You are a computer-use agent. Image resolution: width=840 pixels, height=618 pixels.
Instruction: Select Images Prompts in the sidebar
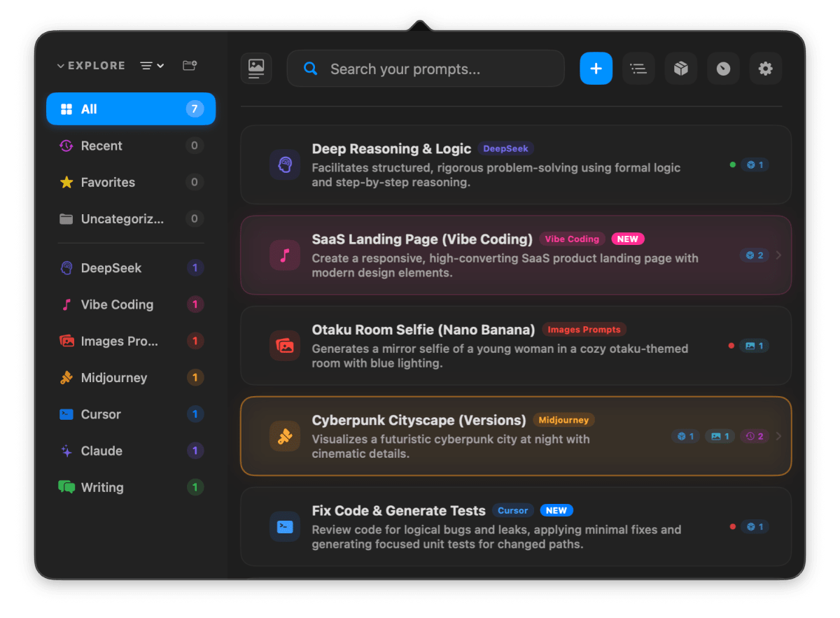pos(131,341)
